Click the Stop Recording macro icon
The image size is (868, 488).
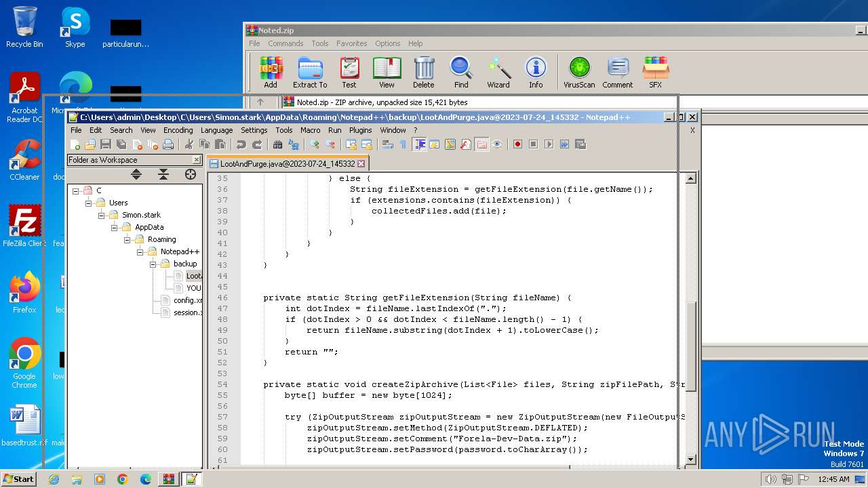(x=533, y=144)
